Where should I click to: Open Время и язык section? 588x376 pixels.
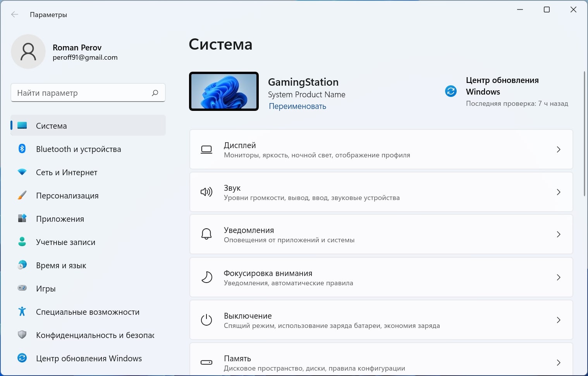click(x=88, y=265)
